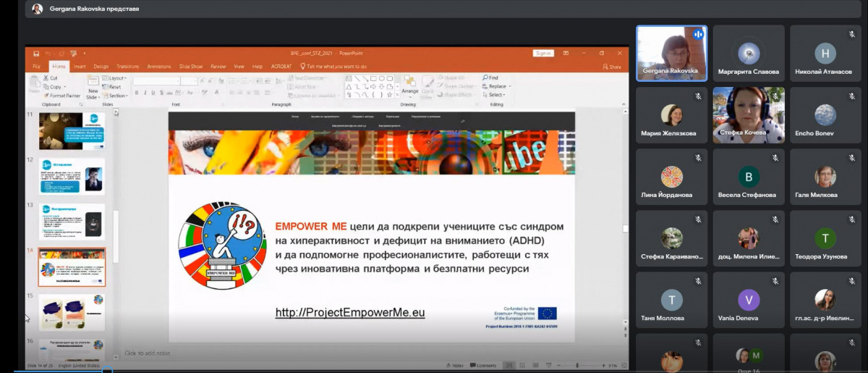Open the Copy dropdown arrow
The image size is (868, 373).
[64, 87]
